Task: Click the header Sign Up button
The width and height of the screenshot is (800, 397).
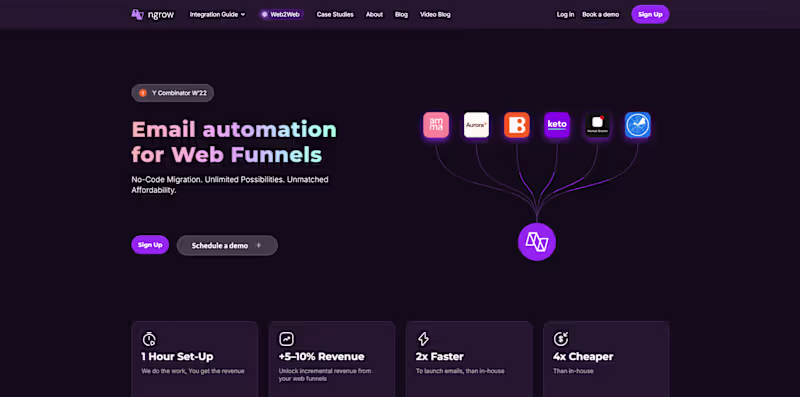Action: (650, 14)
